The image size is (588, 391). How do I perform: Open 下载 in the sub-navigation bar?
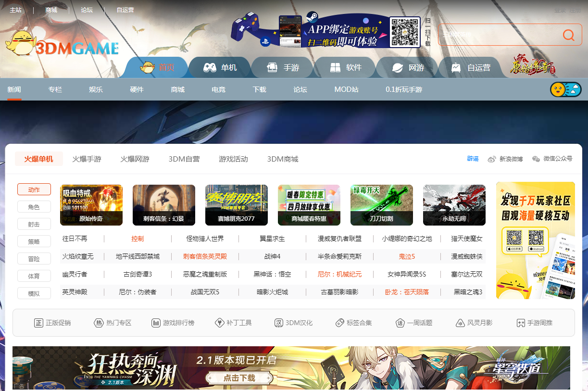tap(260, 89)
